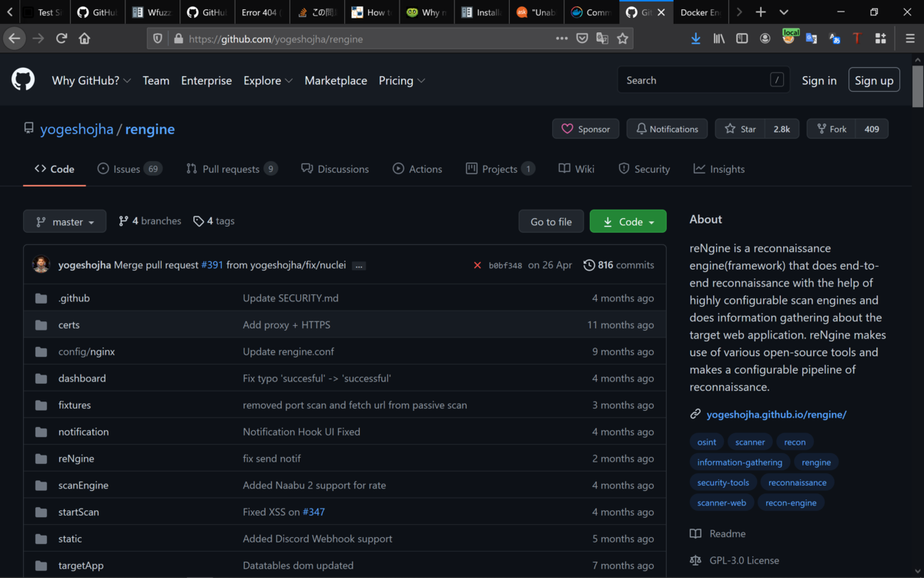Open the scanEngine folder
The width and height of the screenshot is (924, 578).
83,486
